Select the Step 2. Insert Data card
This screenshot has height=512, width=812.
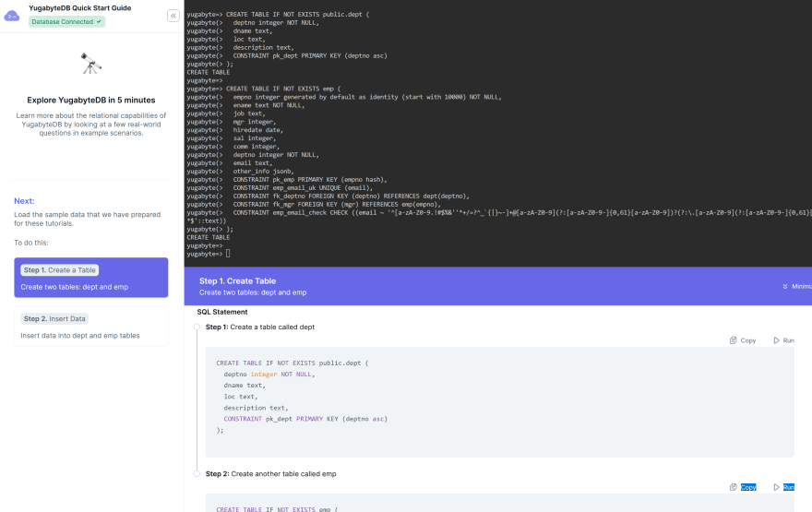click(91, 327)
